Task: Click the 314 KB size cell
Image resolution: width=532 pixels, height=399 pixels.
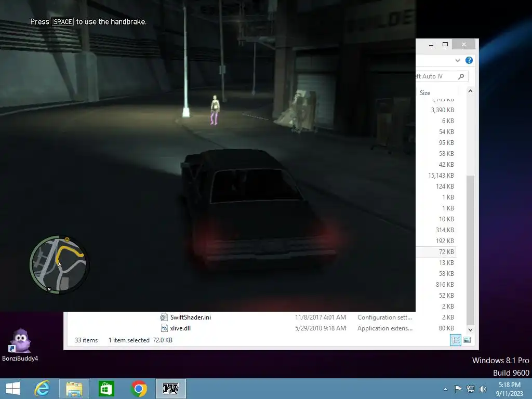Action: click(445, 230)
